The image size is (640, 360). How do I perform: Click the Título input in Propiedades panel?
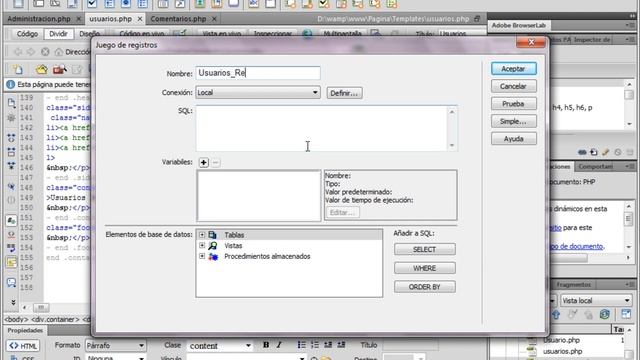410,345
